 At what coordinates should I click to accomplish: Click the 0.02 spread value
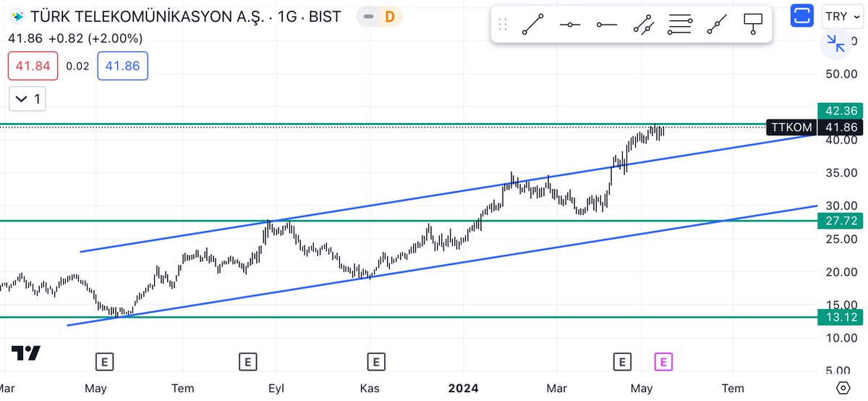pos(77,66)
